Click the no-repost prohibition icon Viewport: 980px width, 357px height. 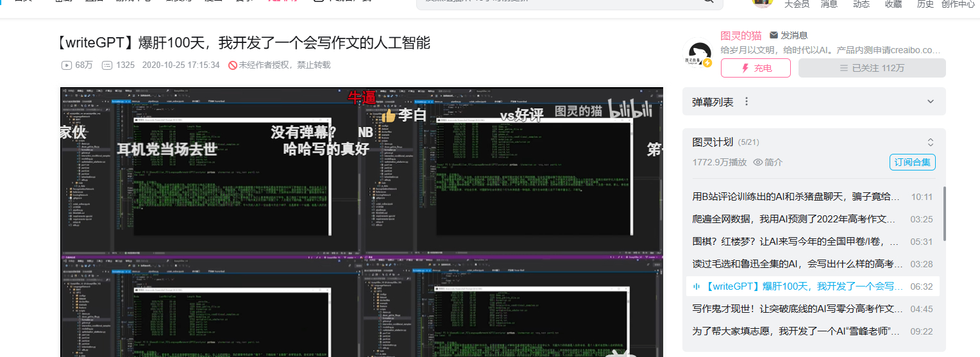pos(233,65)
